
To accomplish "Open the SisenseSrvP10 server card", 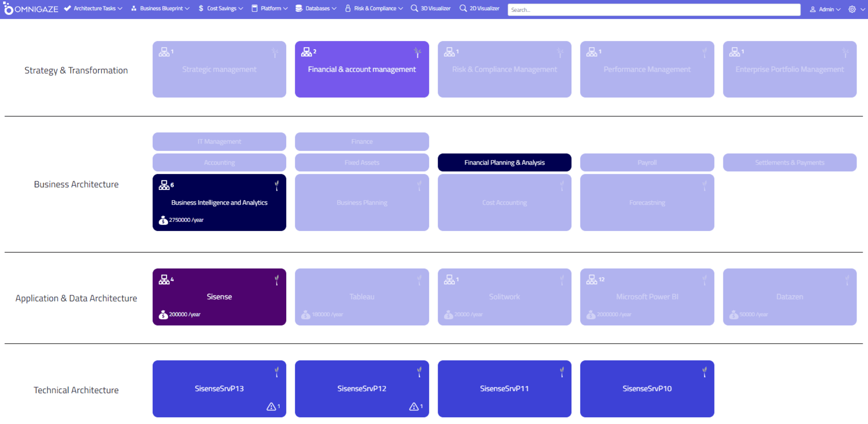I will click(647, 389).
